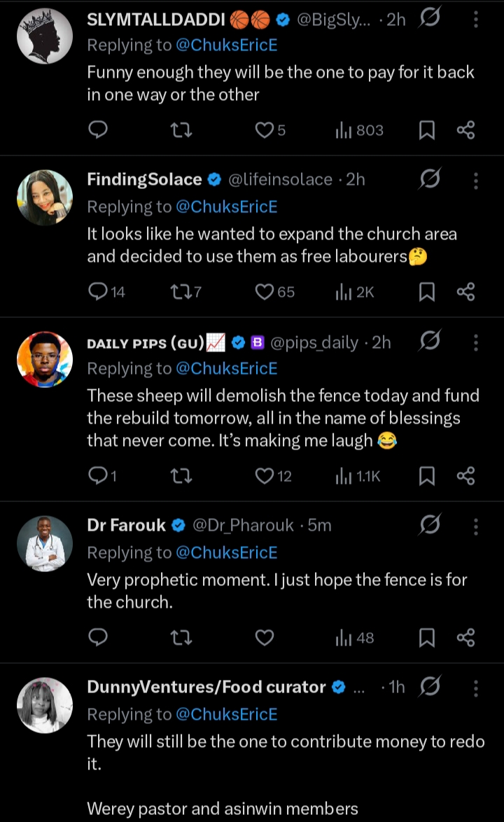Open more options for DAILY PIPS tweet
The image size is (504, 822).
[x=476, y=342]
